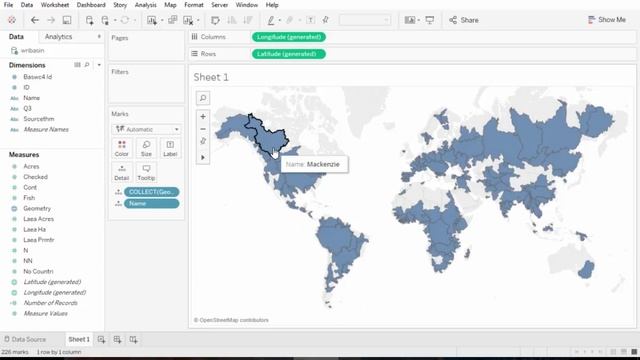Screen dimensions: 640x360
Task: Sort descending toolbar icon
Action: point(247,20)
